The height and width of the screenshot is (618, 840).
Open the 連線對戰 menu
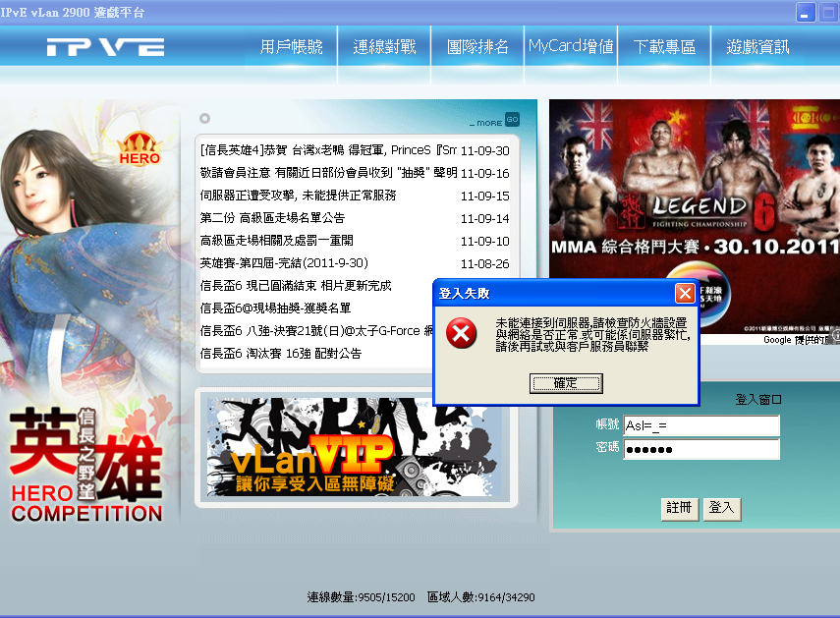(x=385, y=46)
